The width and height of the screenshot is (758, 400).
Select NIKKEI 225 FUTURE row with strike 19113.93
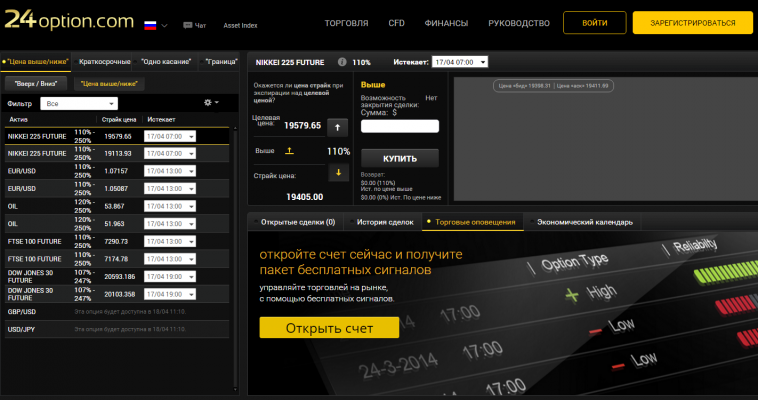(117, 153)
